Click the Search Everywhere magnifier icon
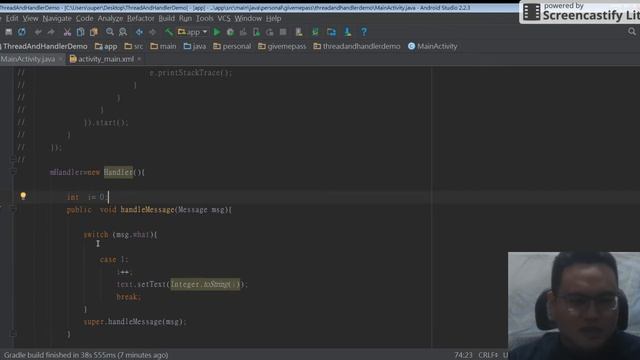The height and width of the screenshot is (360, 640). pyautogui.click(x=632, y=31)
